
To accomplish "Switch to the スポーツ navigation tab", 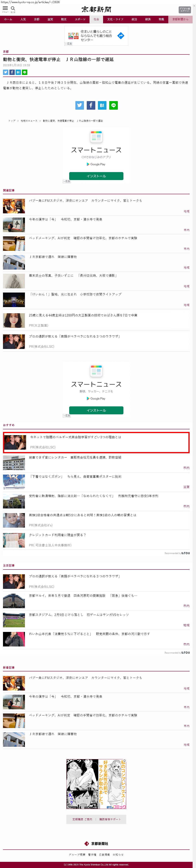I will 80,19.
